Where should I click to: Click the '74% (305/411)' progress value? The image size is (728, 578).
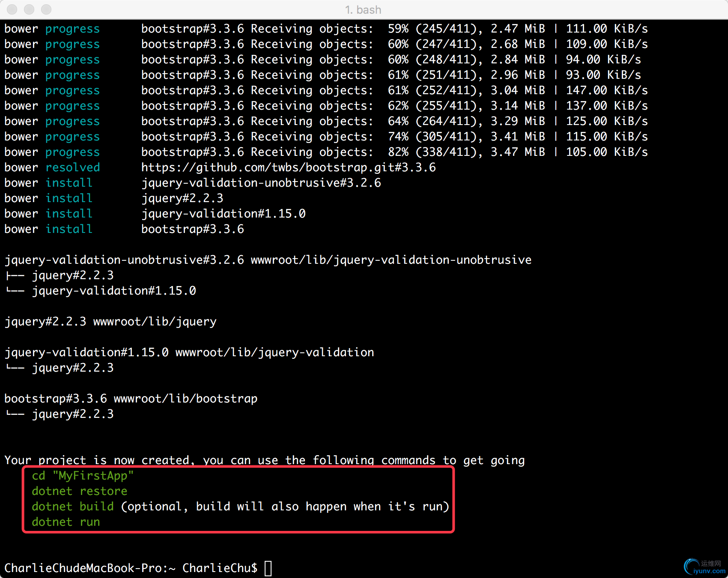[x=433, y=137]
